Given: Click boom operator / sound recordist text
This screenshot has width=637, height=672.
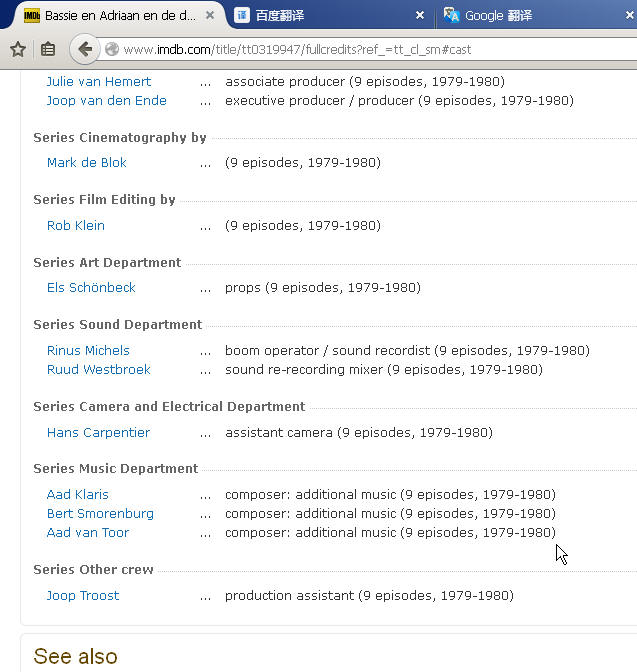Looking at the screenshot, I should [x=407, y=351].
